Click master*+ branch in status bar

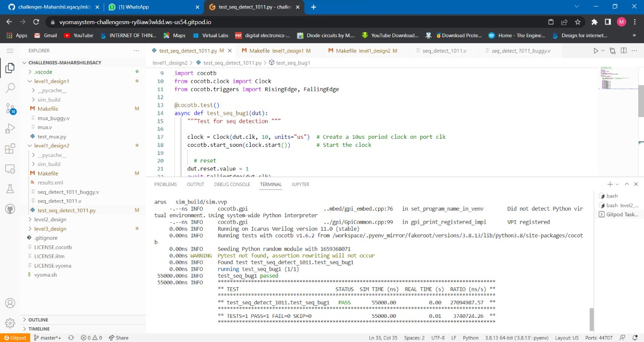point(47,338)
